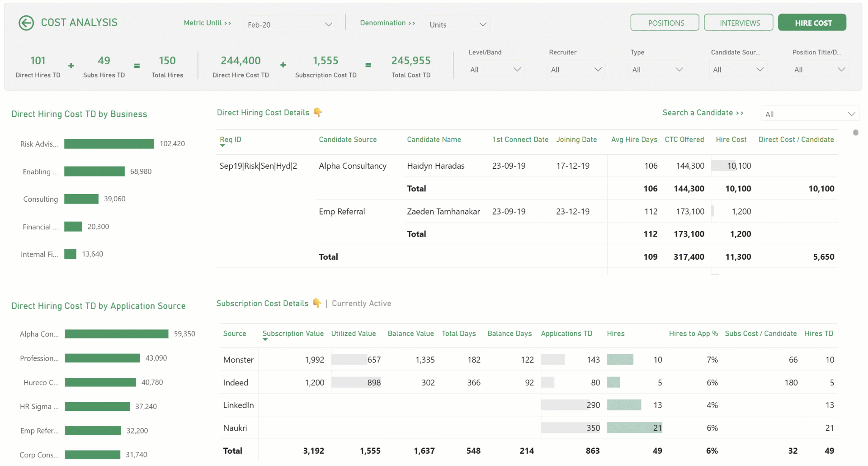Select the Indeed source row
This screenshot has height=466, width=868.
click(x=528, y=382)
